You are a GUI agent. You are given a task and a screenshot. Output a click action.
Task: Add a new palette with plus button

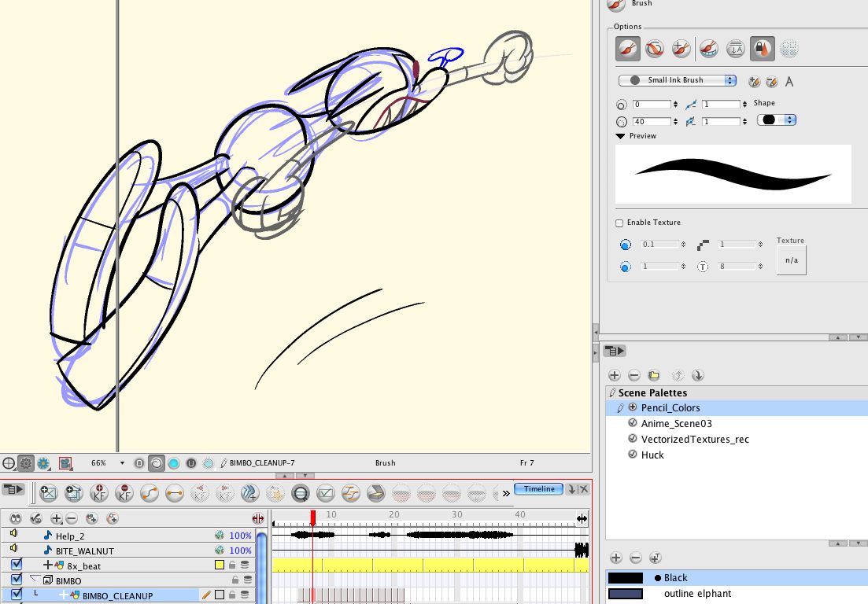pos(615,375)
